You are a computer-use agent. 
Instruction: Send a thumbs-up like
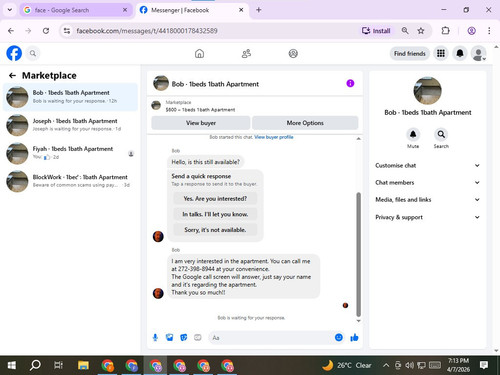[x=354, y=338]
